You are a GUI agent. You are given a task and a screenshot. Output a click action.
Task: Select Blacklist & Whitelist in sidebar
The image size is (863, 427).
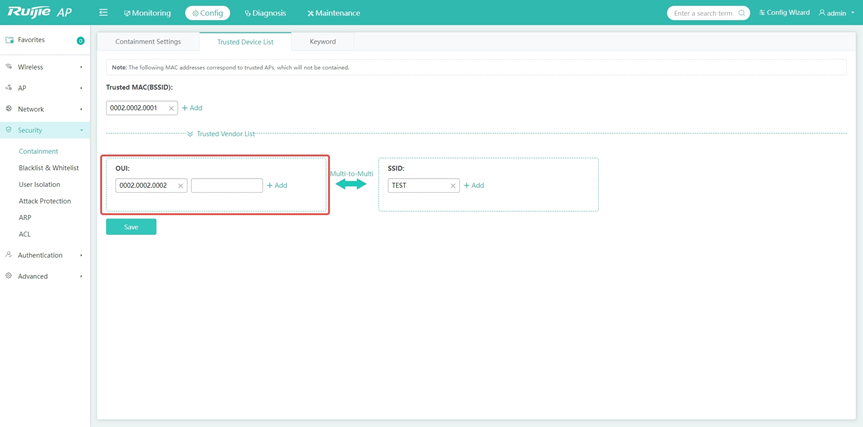click(x=48, y=168)
